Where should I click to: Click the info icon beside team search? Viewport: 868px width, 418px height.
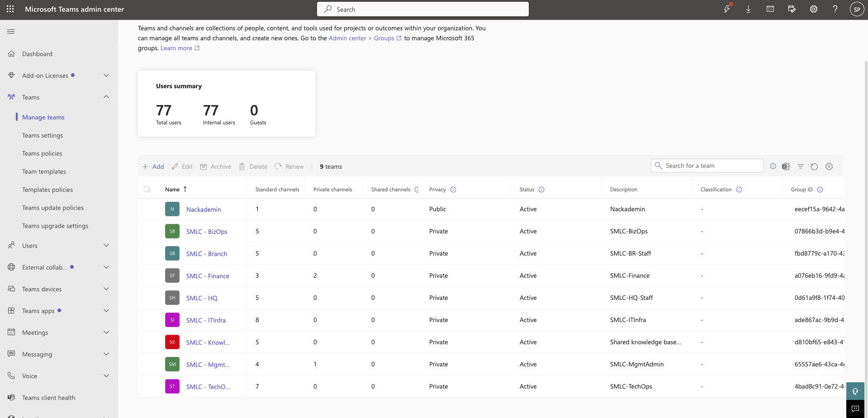pyautogui.click(x=773, y=166)
